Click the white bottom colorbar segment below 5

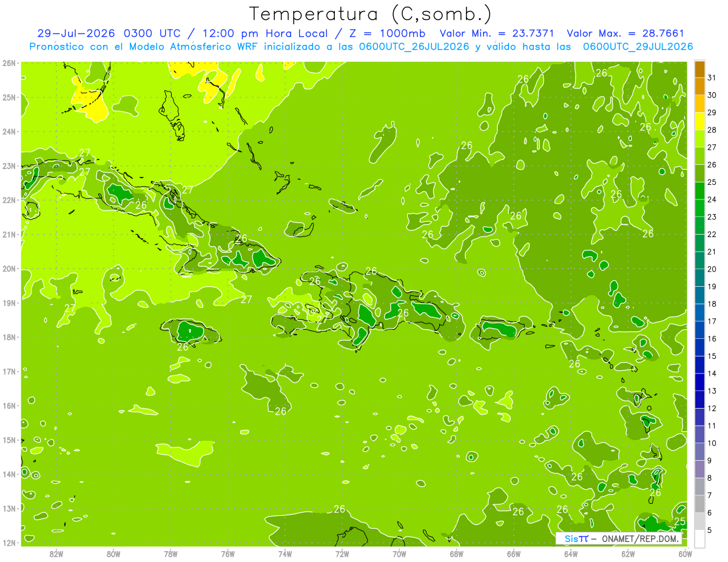click(x=699, y=538)
